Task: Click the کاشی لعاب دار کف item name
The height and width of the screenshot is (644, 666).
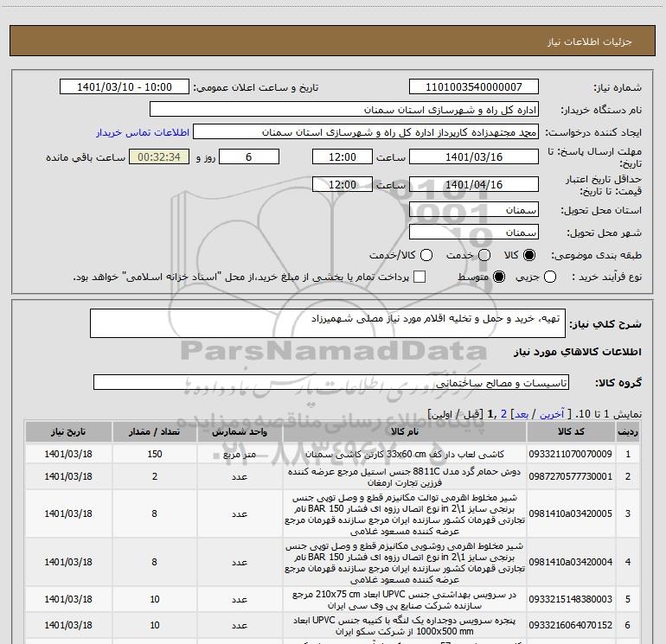Action: coord(405,454)
